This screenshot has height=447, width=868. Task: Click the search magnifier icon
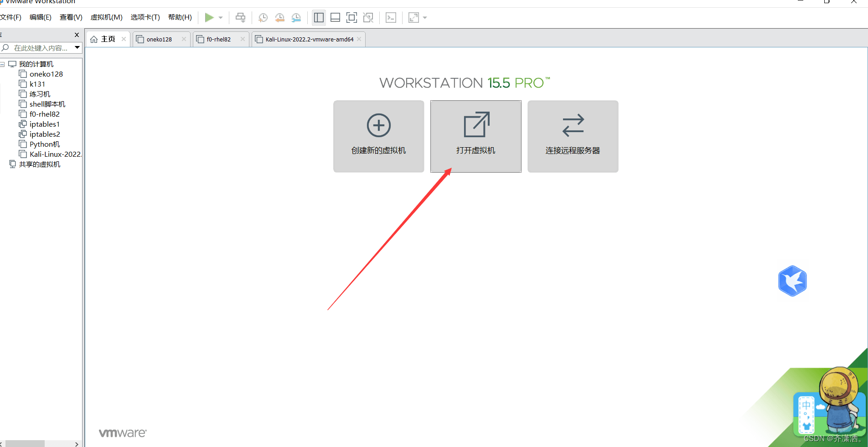(x=5, y=47)
